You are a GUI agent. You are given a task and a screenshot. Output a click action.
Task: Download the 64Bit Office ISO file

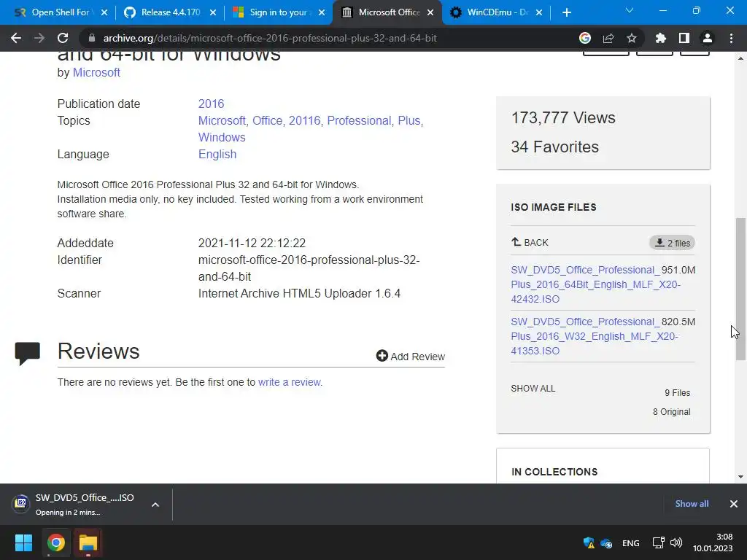click(595, 284)
